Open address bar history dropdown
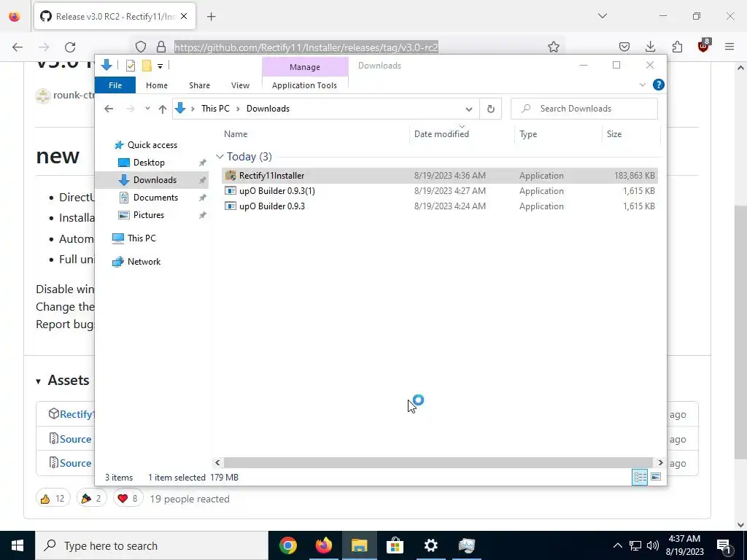Viewport: 747px width, 560px height. pyautogui.click(x=469, y=109)
